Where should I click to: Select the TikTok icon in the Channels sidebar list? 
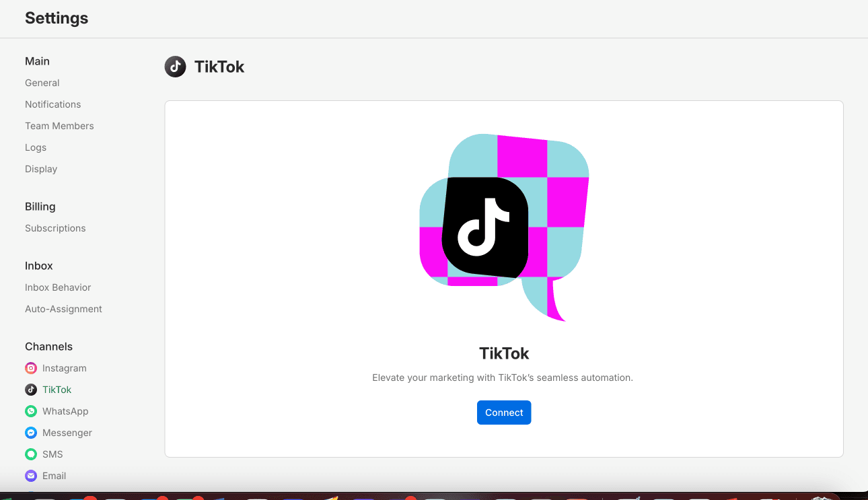31,390
